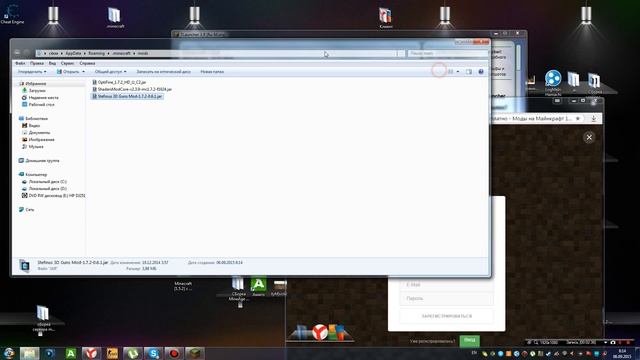This screenshot has width=640, height=360.
Task: Open Локальный диск (D:)
Action: (x=47, y=189)
